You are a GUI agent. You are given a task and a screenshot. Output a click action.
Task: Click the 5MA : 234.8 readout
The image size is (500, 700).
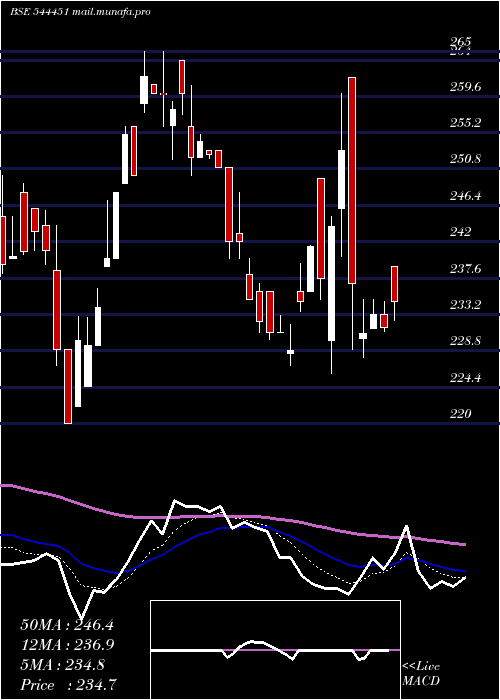[62, 665]
